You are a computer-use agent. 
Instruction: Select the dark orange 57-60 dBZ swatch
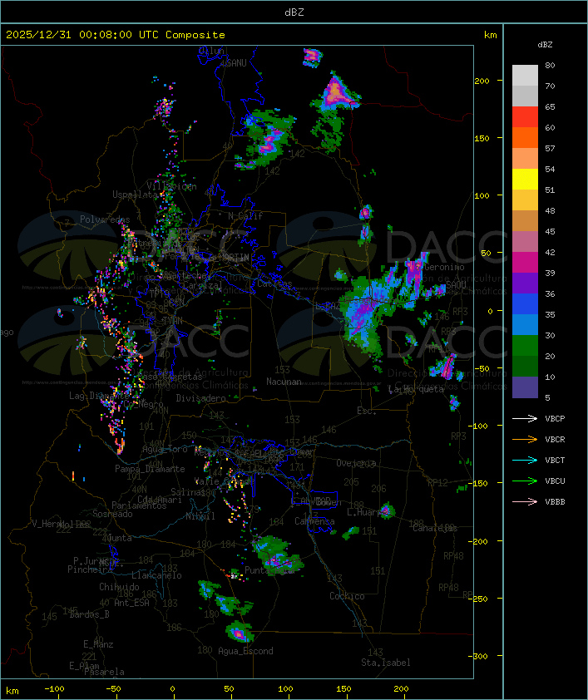pyautogui.click(x=525, y=137)
